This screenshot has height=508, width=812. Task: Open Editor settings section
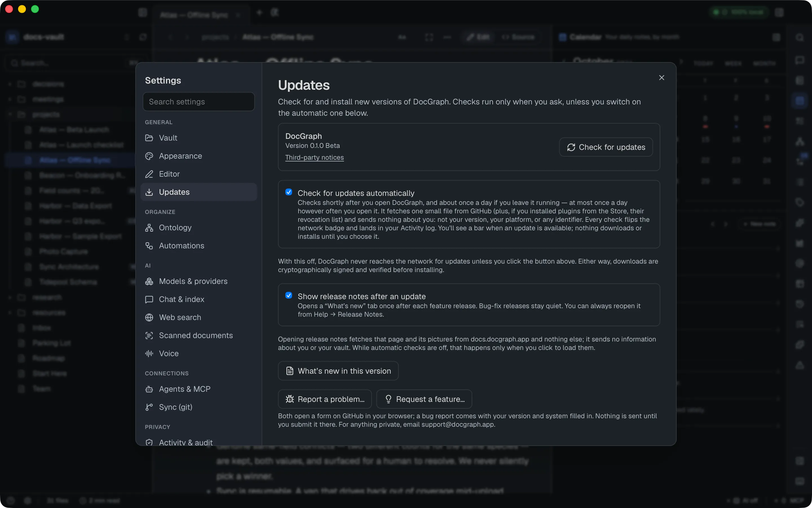point(199,174)
